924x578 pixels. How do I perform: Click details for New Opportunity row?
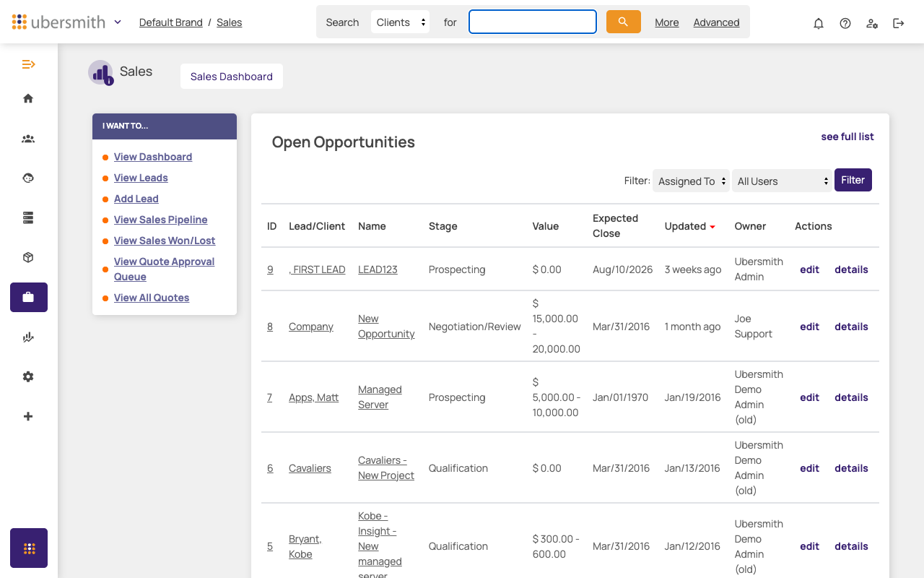click(852, 327)
